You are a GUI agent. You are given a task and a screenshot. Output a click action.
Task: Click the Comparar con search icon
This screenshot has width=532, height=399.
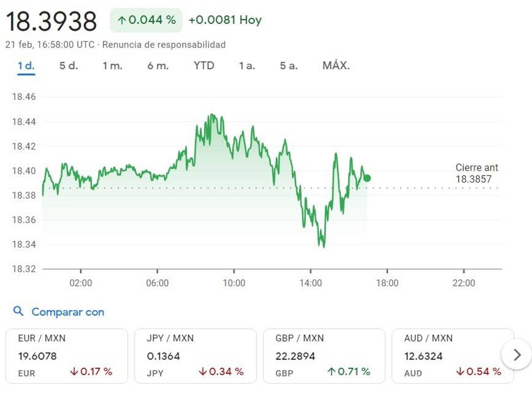click(18, 312)
